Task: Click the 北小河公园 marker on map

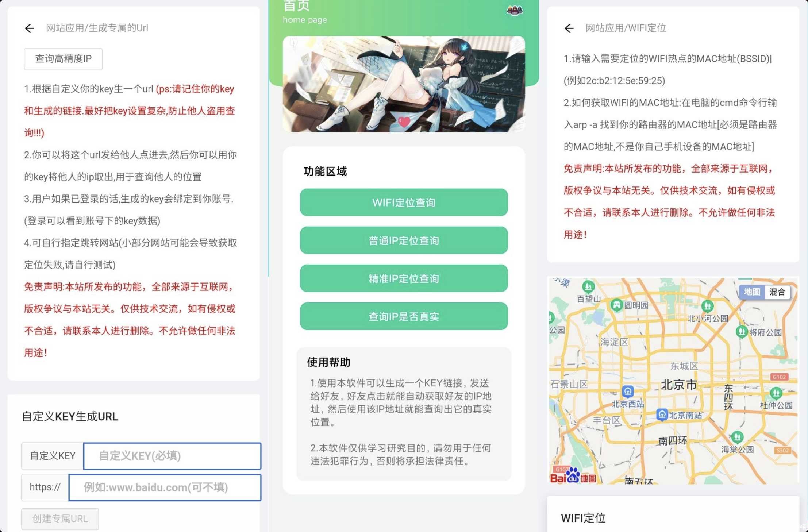Action: tap(708, 306)
